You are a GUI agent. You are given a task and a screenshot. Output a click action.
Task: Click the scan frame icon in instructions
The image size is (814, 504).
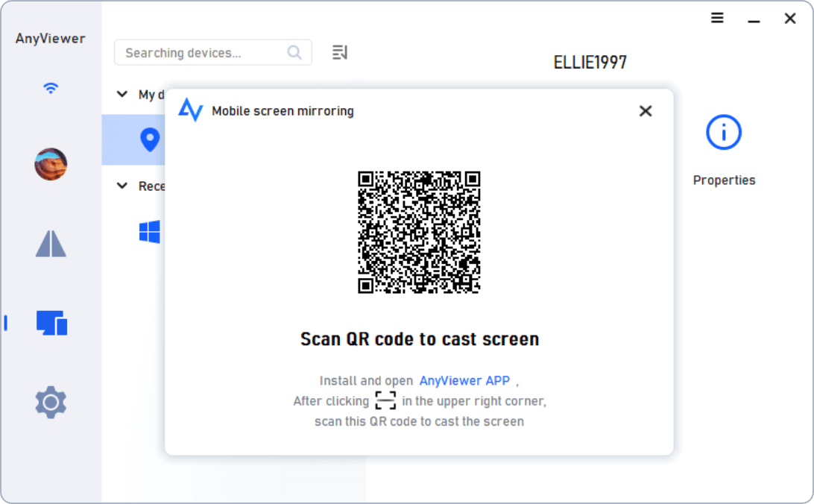click(x=385, y=401)
